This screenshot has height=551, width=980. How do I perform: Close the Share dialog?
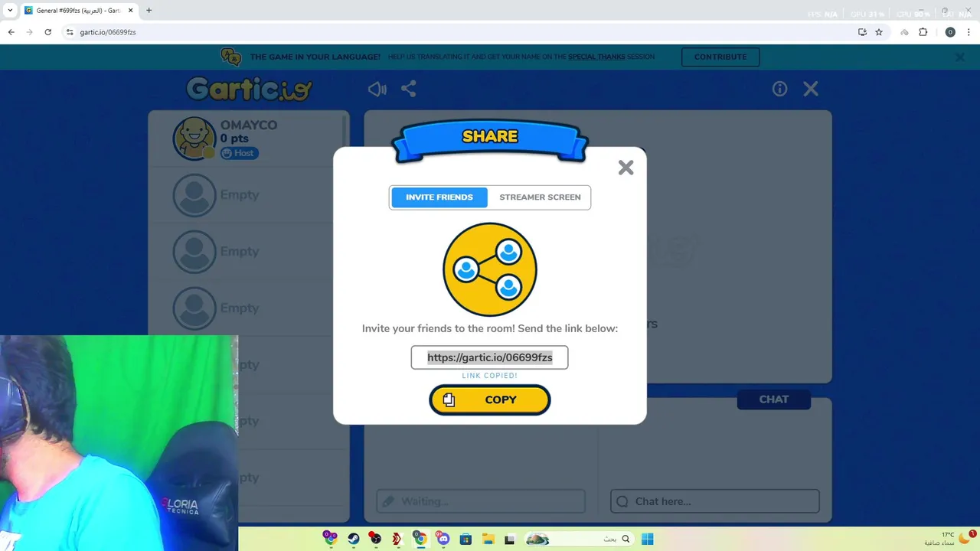click(626, 168)
